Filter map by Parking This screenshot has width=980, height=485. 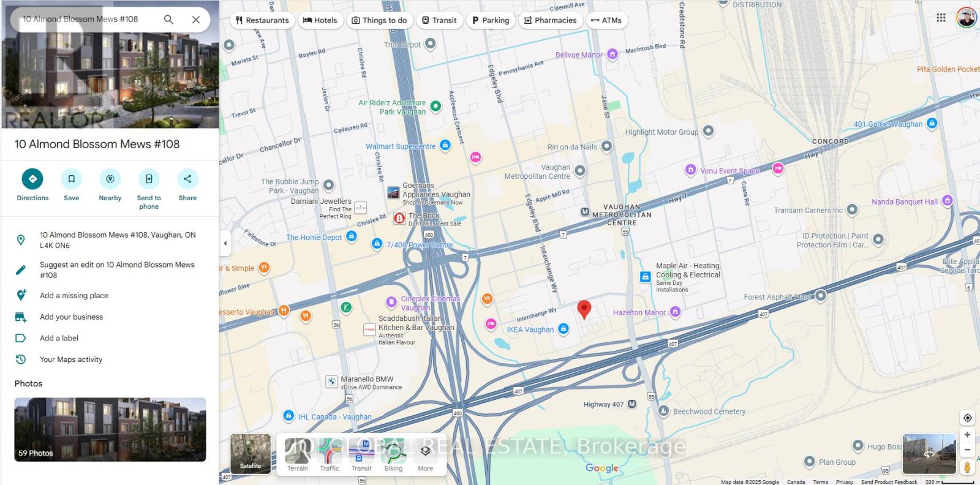tap(491, 20)
